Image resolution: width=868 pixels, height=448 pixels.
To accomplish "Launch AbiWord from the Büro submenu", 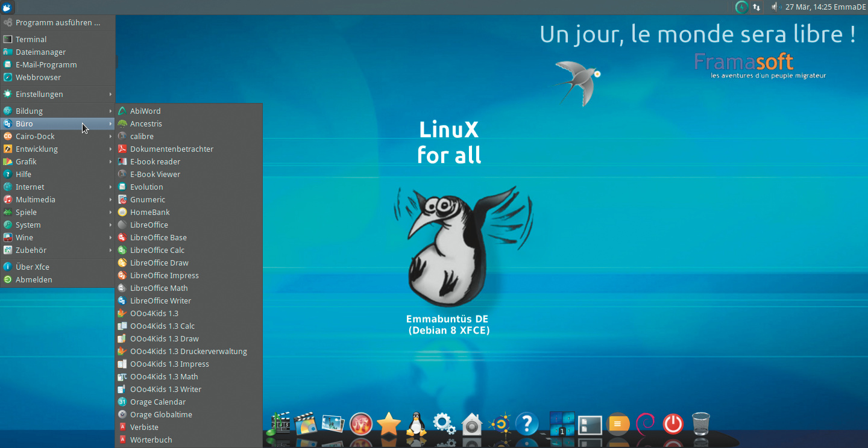I will tap(189, 111).
